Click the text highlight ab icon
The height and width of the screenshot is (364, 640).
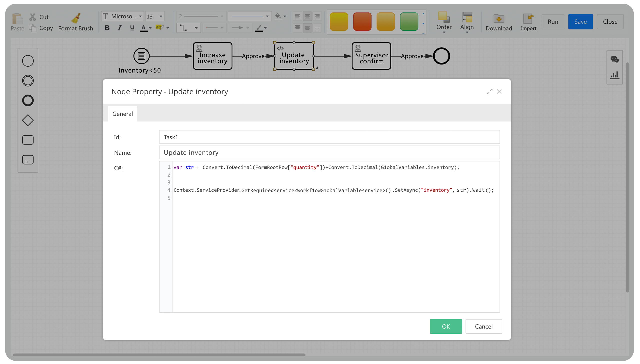point(159,27)
